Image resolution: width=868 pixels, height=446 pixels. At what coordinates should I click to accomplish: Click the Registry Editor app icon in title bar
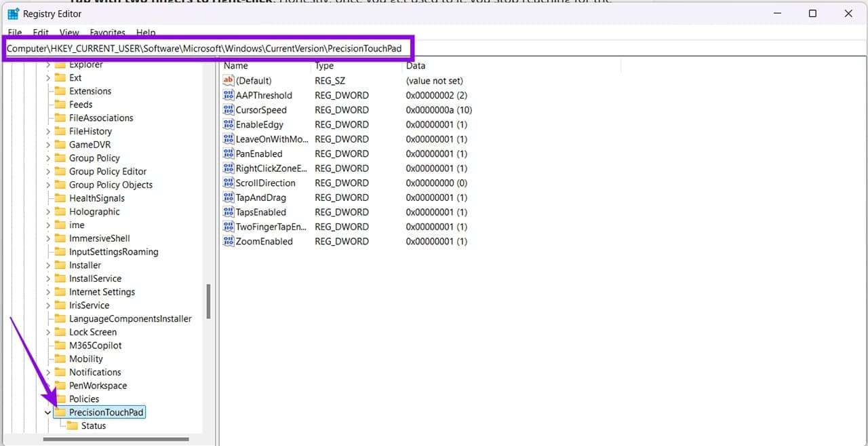(13, 14)
